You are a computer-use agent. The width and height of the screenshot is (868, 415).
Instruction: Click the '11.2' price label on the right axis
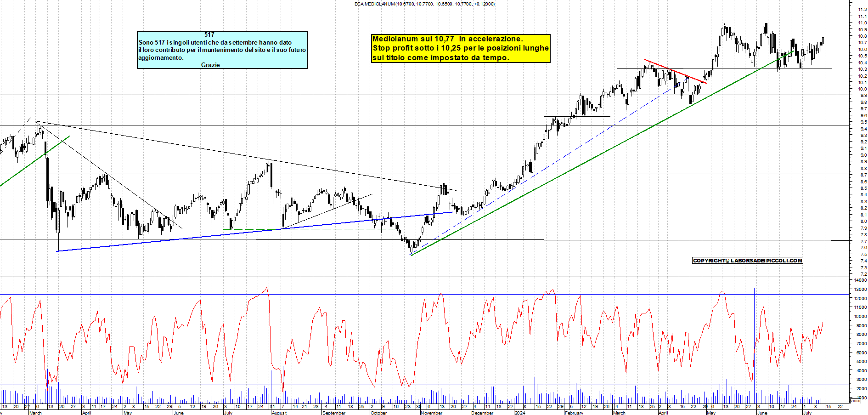coord(862,9)
